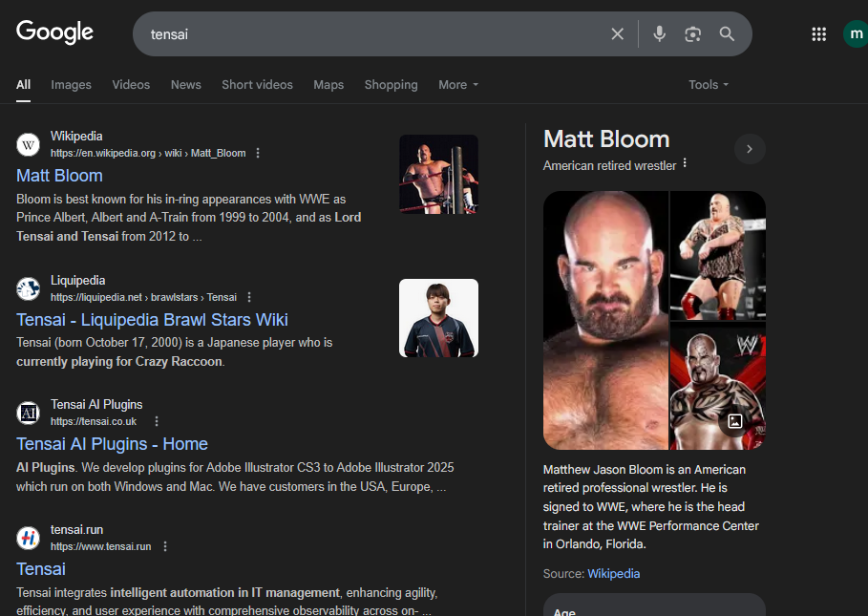Click the snippet 'Tensai integrates intelligent automation'
This screenshot has height=616, width=868.
227,602
